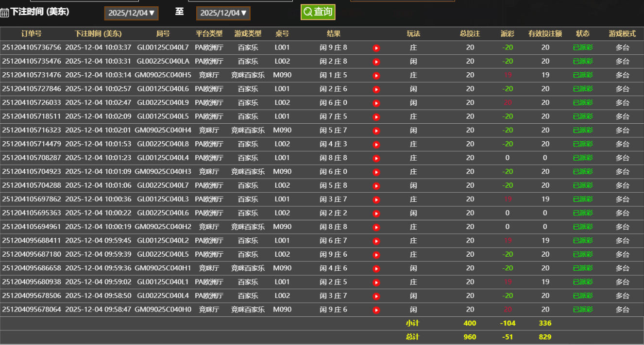Play the replay icon on order 251204095678064
This screenshot has height=345, width=644.
coord(376,309)
